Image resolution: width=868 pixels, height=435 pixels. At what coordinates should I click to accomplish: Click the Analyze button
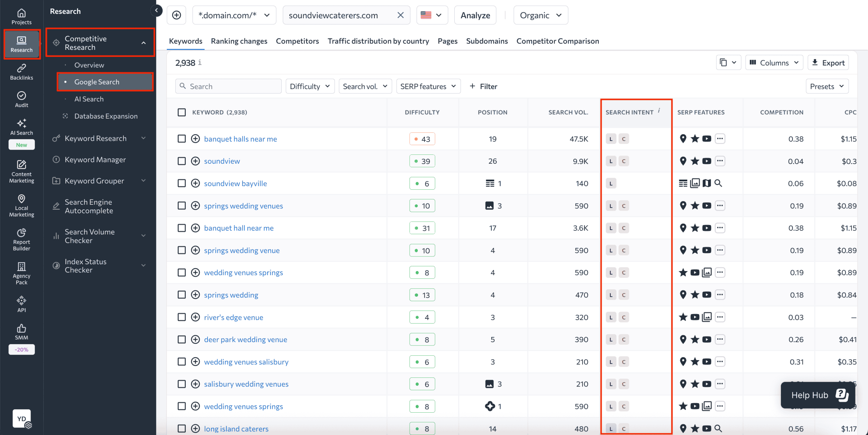pyautogui.click(x=475, y=15)
